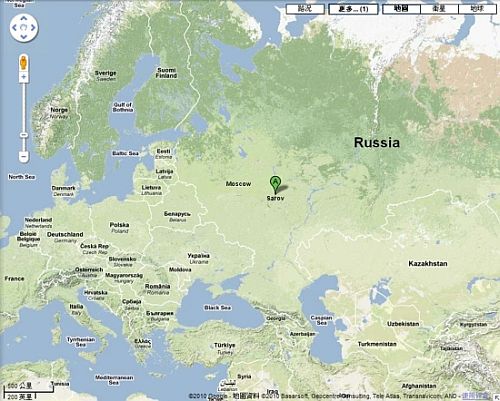Switch to 地球 Earth view
Image resolution: width=500 pixels, height=401 pixels.
(477, 9)
